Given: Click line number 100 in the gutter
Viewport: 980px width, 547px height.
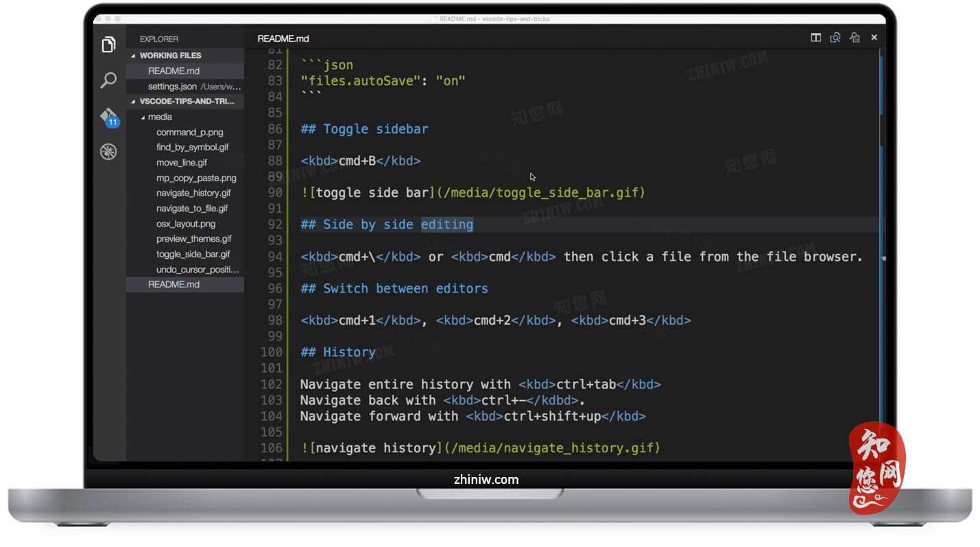Looking at the screenshot, I should 272,352.
